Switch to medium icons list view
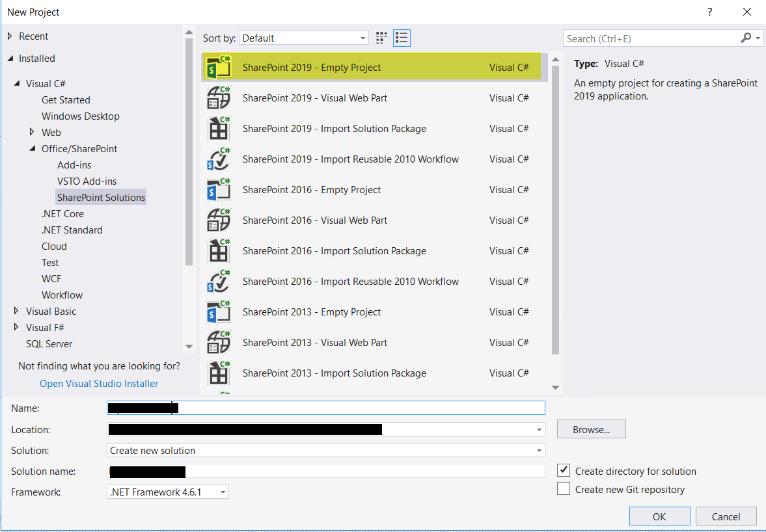766x532 pixels. (x=402, y=38)
